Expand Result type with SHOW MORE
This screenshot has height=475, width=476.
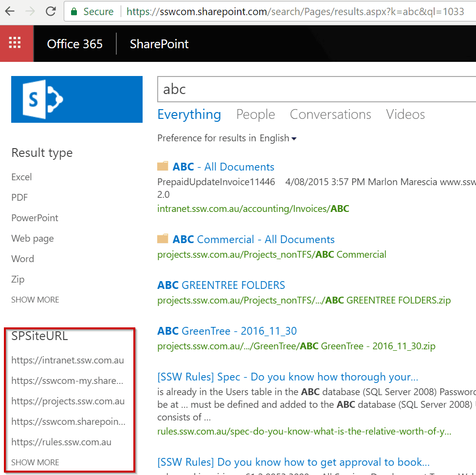(x=35, y=300)
